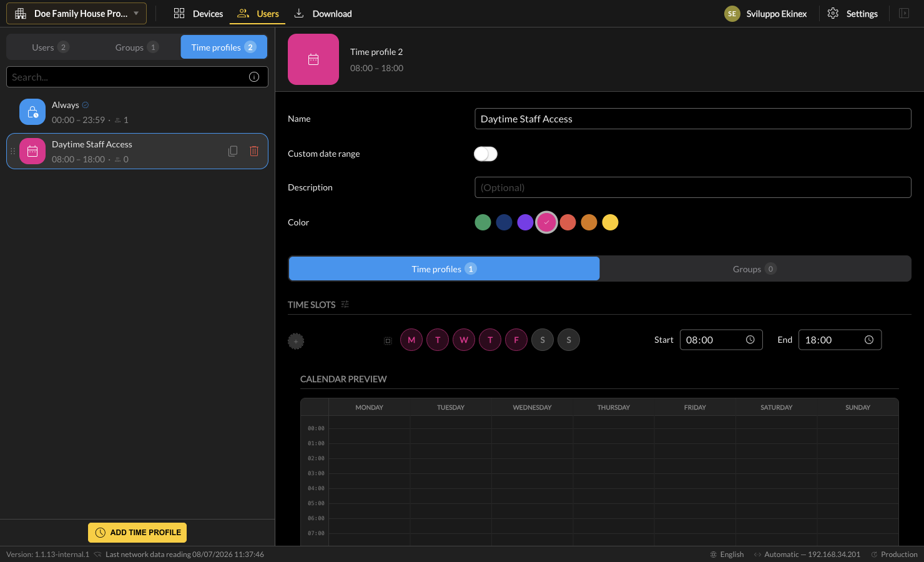
Task: Enable the Custom date range toggle
Action: pos(486,154)
